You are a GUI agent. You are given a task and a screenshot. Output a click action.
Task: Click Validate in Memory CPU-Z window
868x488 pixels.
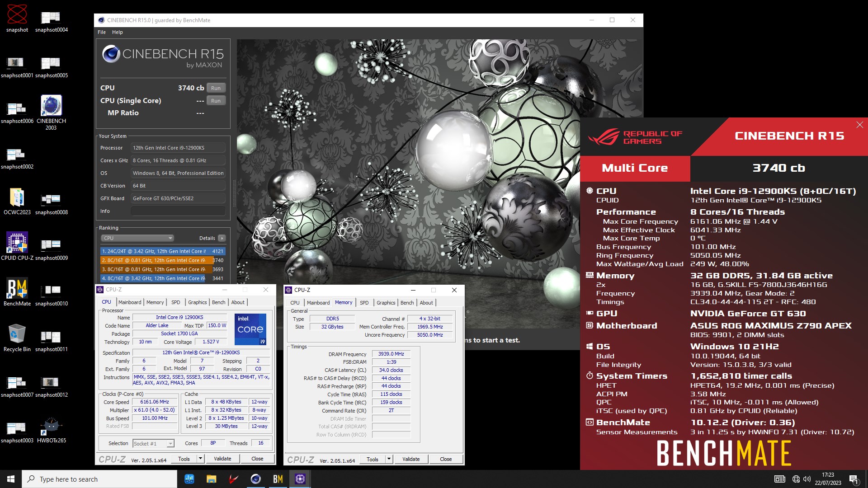(411, 459)
